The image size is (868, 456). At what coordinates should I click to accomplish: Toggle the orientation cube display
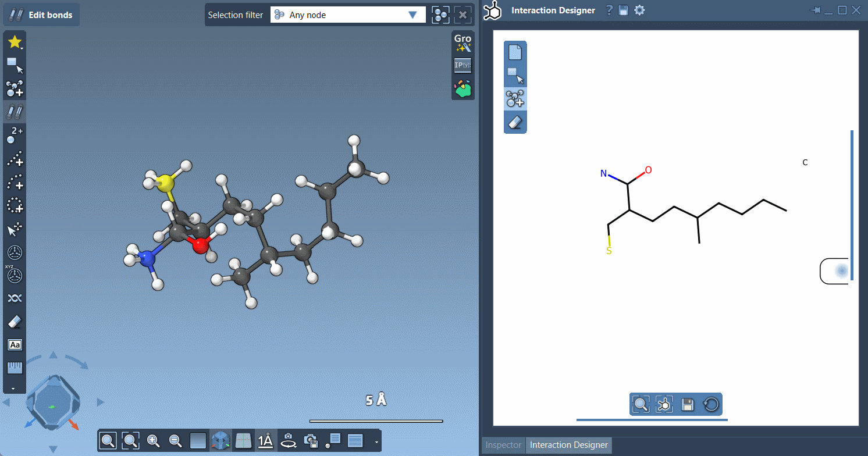tap(220, 441)
